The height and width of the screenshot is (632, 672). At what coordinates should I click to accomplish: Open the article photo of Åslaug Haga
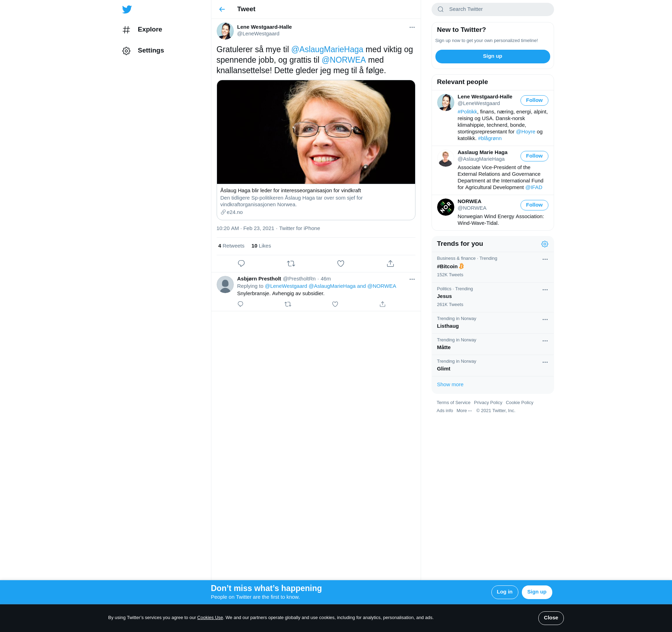pyautogui.click(x=316, y=132)
